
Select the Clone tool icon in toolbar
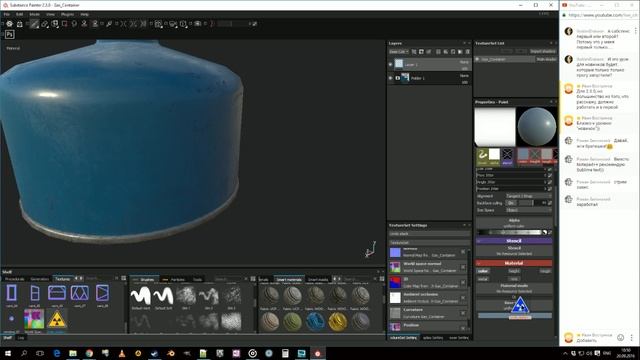point(84,24)
